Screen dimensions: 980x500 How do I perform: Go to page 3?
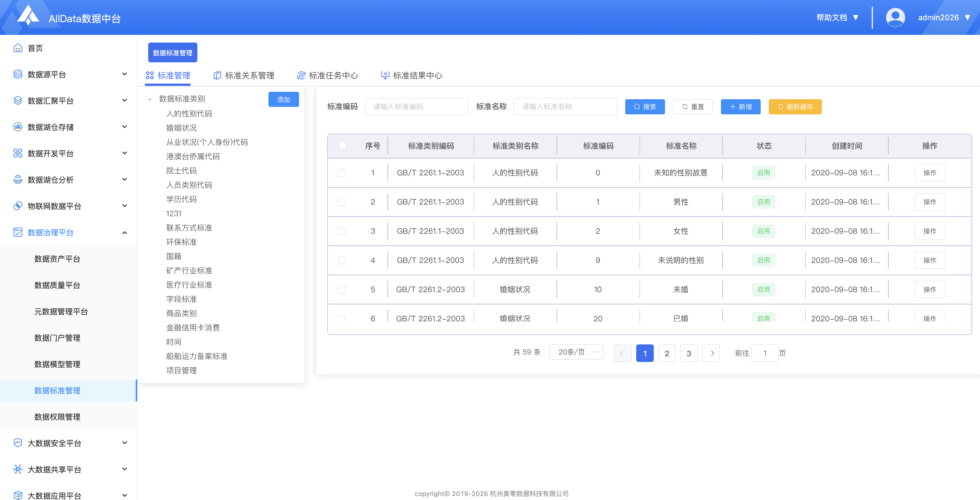click(x=689, y=353)
